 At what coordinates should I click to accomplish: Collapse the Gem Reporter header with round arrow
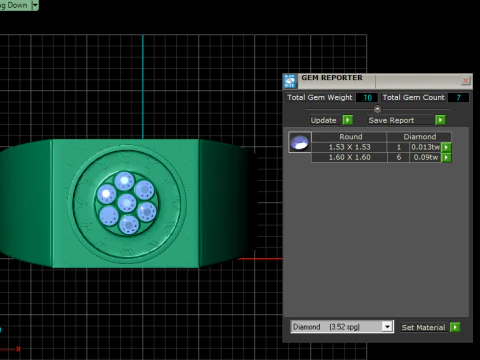(x=377, y=109)
